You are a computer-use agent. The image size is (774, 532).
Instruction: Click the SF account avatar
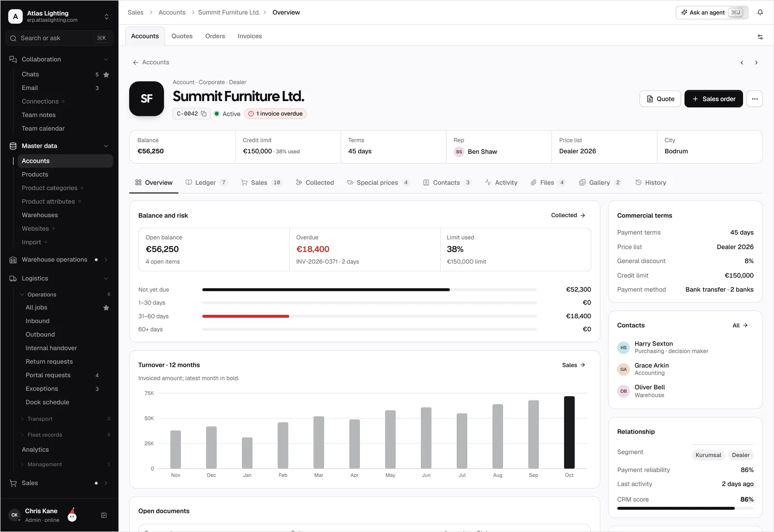[x=147, y=99]
